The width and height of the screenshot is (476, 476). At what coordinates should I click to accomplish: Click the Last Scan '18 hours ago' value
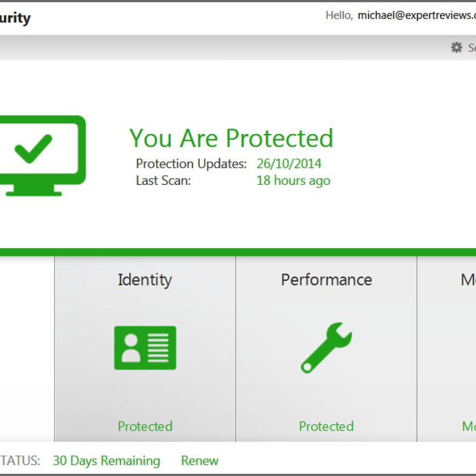293,181
